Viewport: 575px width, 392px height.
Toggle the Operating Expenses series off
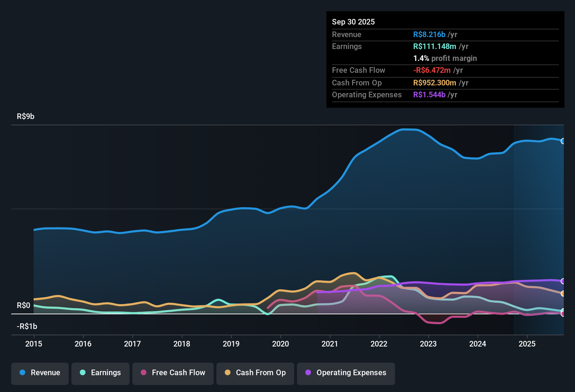[346, 373]
